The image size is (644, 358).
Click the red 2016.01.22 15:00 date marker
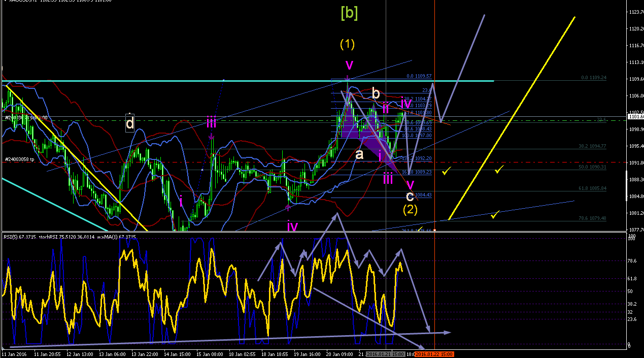click(434, 353)
